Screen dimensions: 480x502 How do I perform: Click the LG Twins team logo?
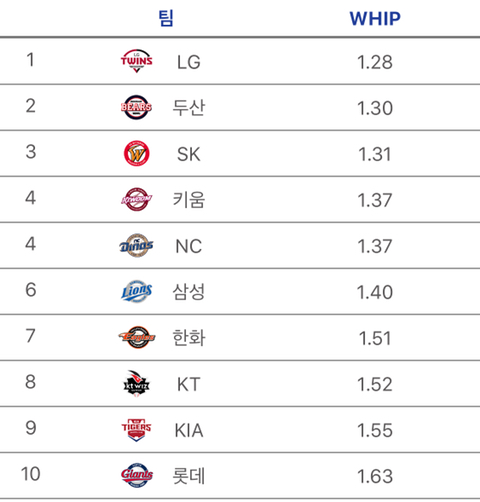pyautogui.click(x=136, y=61)
